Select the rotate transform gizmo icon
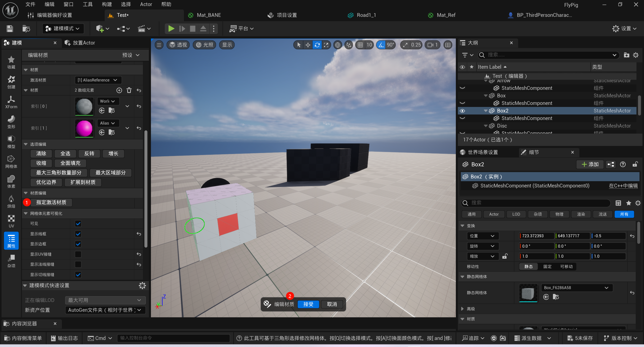This screenshot has height=347, width=644. pyautogui.click(x=317, y=45)
